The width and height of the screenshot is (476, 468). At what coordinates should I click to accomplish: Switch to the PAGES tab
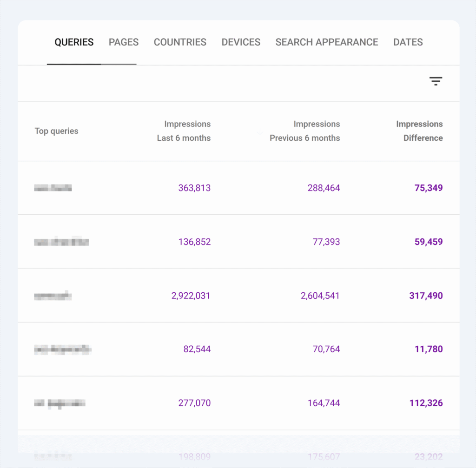123,42
